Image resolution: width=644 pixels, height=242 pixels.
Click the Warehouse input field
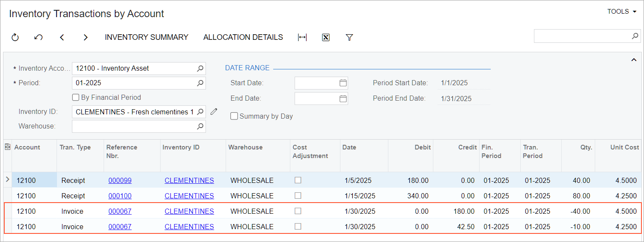(x=134, y=126)
